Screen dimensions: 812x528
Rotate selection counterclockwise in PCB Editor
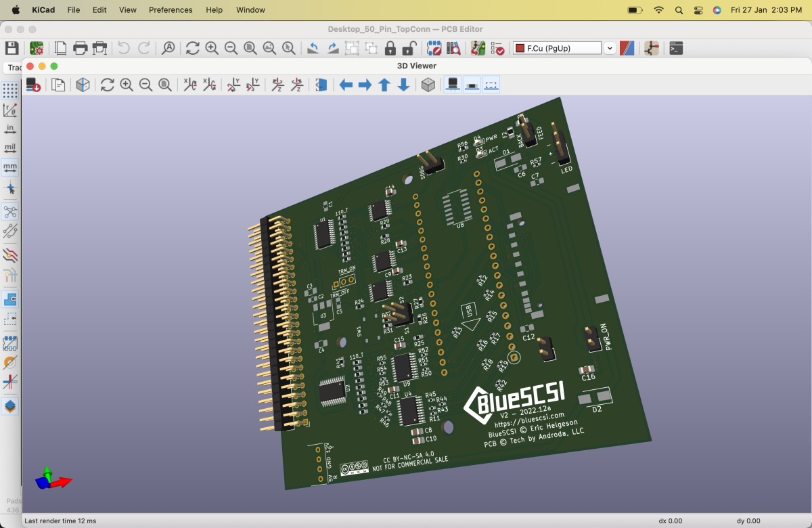pos(313,48)
